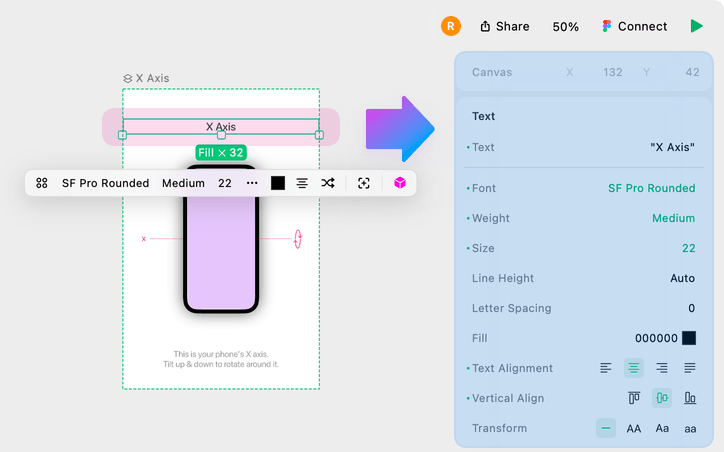Click the shuffle arrows icon in floating toolbar
The width and height of the screenshot is (724, 452).
pyautogui.click(x=328, y=183)
